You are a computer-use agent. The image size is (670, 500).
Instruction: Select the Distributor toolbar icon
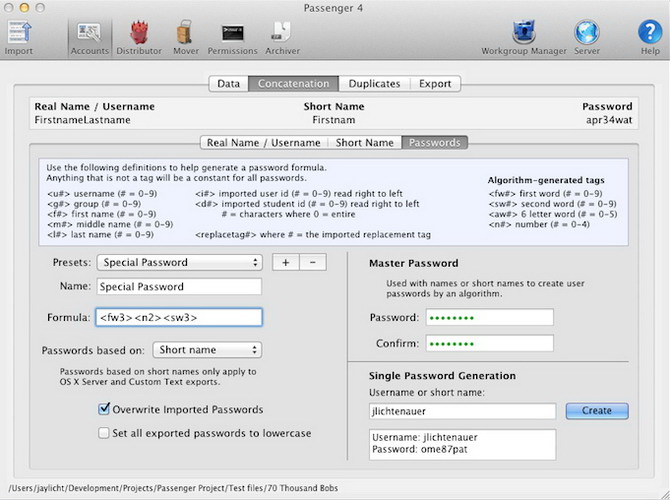[139, 34]
